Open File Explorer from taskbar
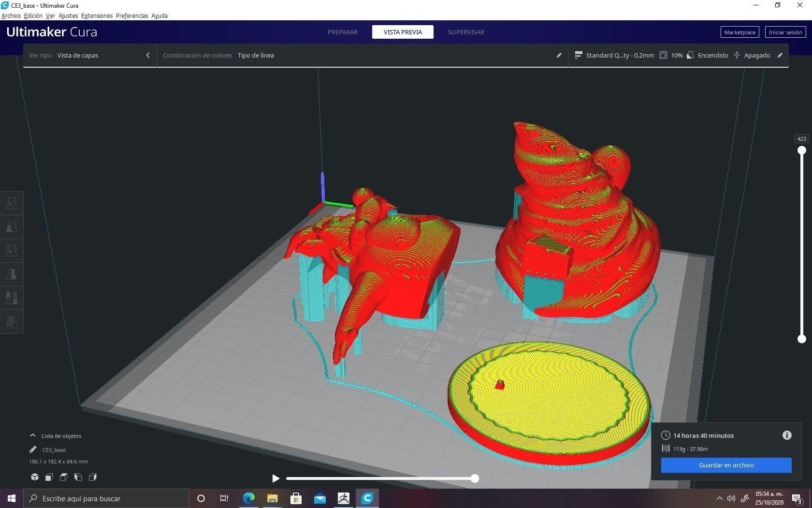This screenshot has height=508, width=812. point(272,498)
